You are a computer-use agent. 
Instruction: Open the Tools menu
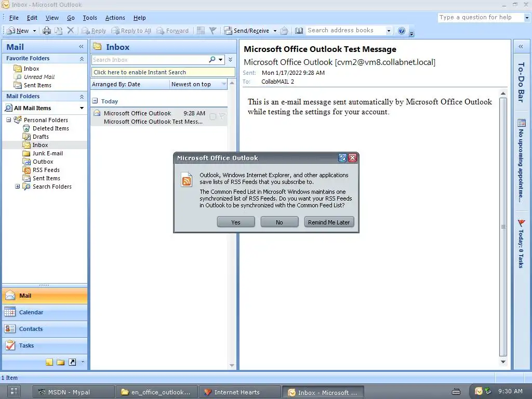pos(89,18)
